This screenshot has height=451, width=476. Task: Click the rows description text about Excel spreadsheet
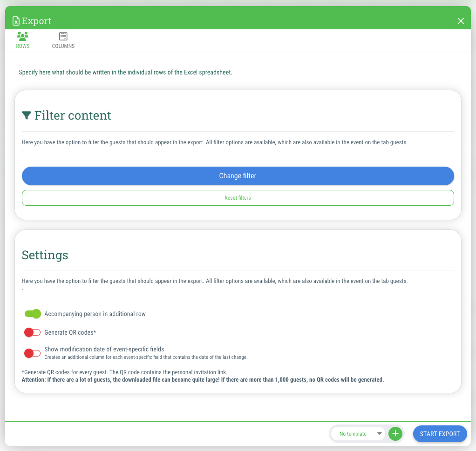[x=125, y=72]
